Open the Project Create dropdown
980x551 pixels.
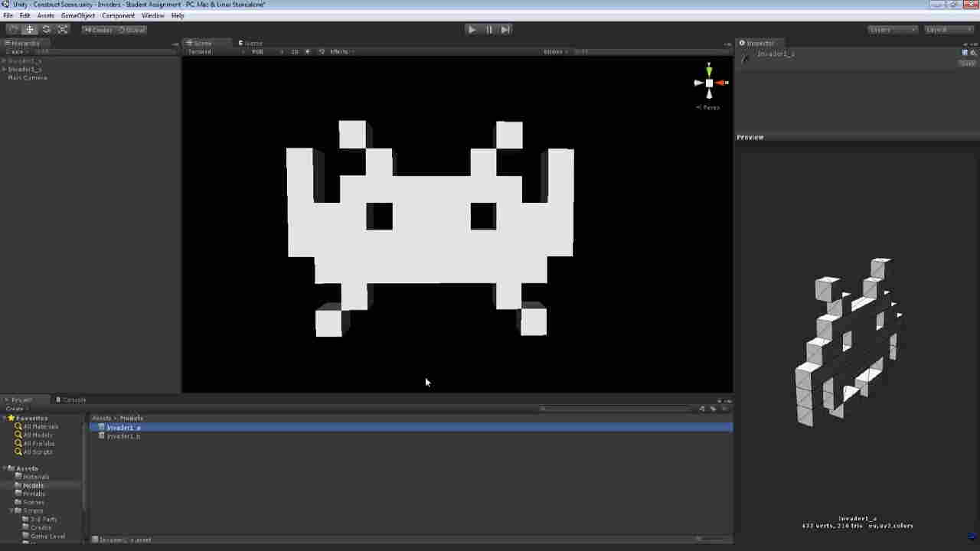coord(15,409)
